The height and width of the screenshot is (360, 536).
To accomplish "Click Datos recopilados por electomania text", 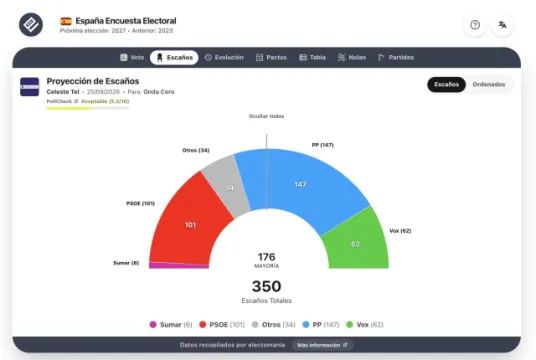I will [x=232, y=345].
